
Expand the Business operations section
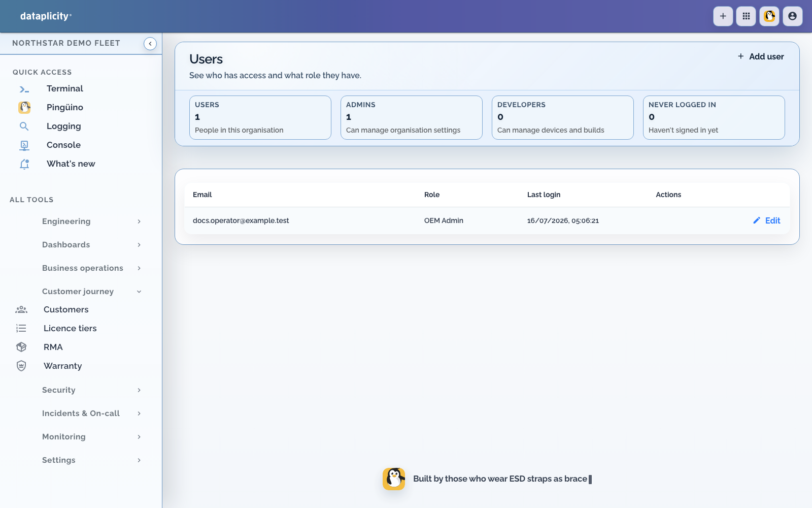click(91, 268)
